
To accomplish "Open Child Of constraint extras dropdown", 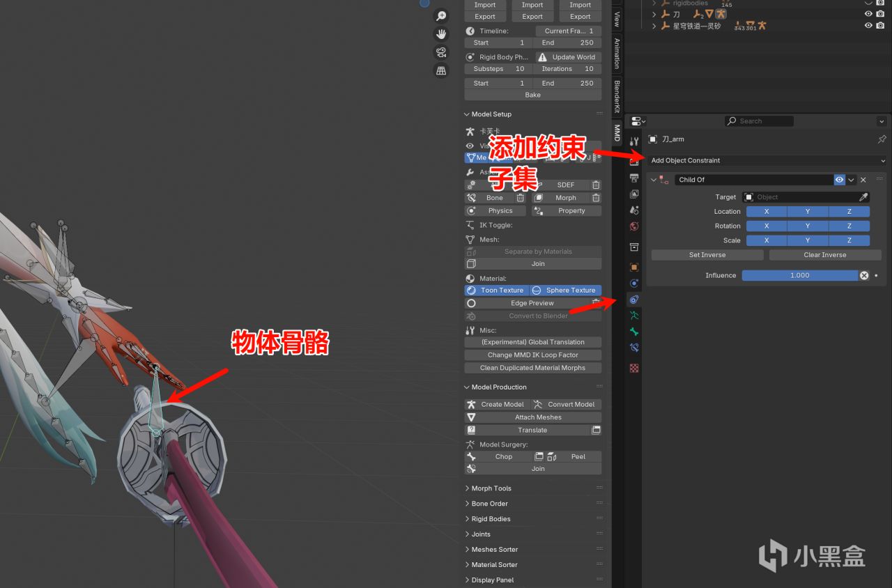I will pyautogui.click(x=852, y=180).
